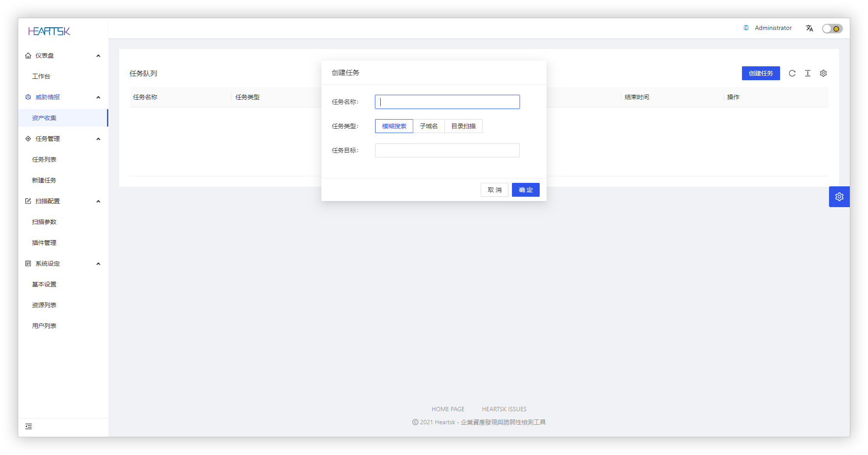
Task: Click the 操作 column header
Action: point(733,97)
